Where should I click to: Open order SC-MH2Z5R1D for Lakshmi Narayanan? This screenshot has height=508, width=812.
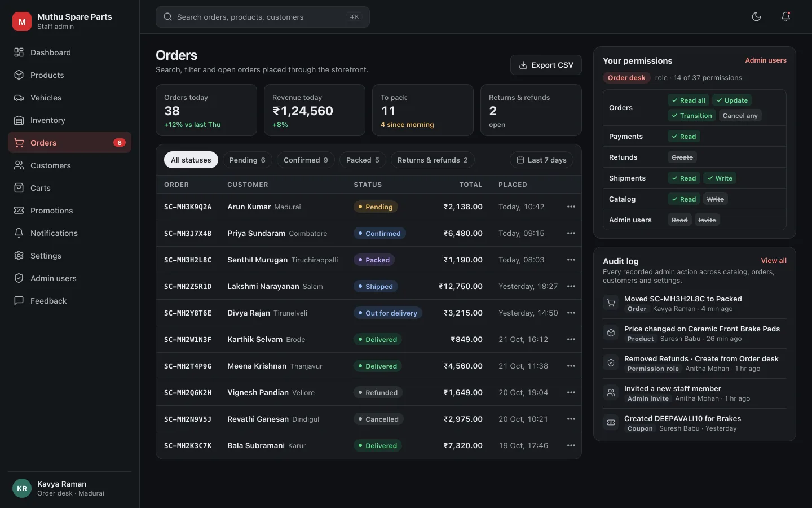pyautogui.click(x=368, y=286)
